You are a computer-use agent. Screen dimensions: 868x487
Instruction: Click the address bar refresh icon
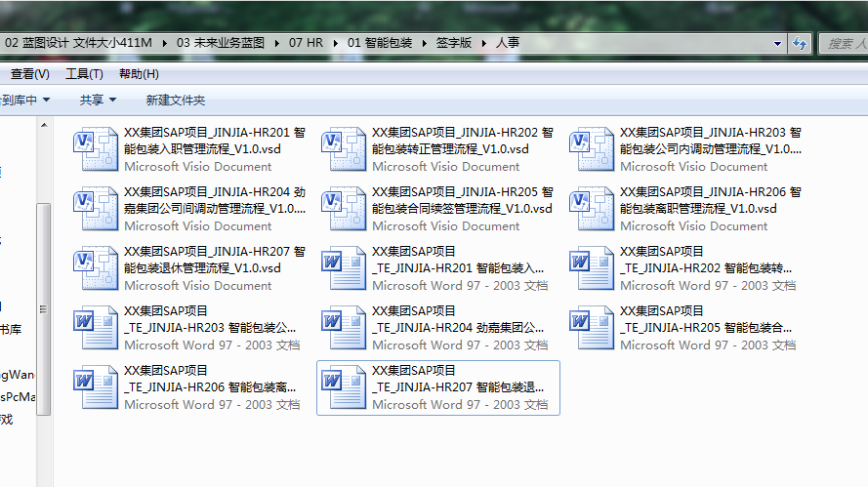[x=800, y=44]
